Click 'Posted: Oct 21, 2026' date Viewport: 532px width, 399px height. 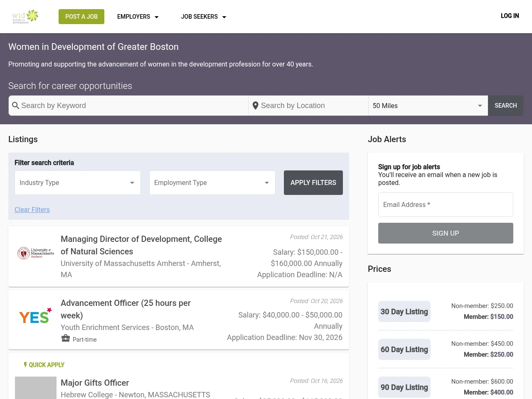[316, 237]
